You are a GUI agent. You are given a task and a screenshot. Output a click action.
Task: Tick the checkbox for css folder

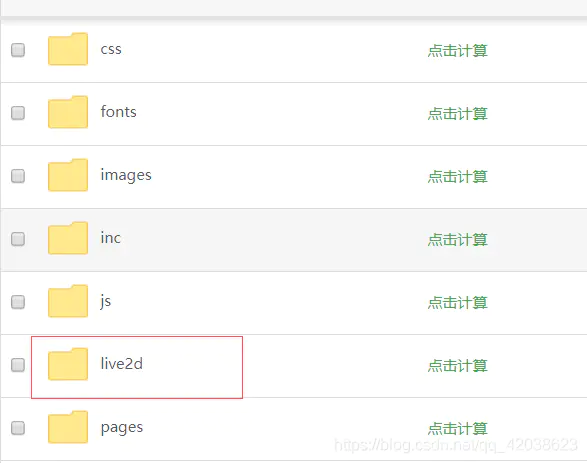pos(18,50)
